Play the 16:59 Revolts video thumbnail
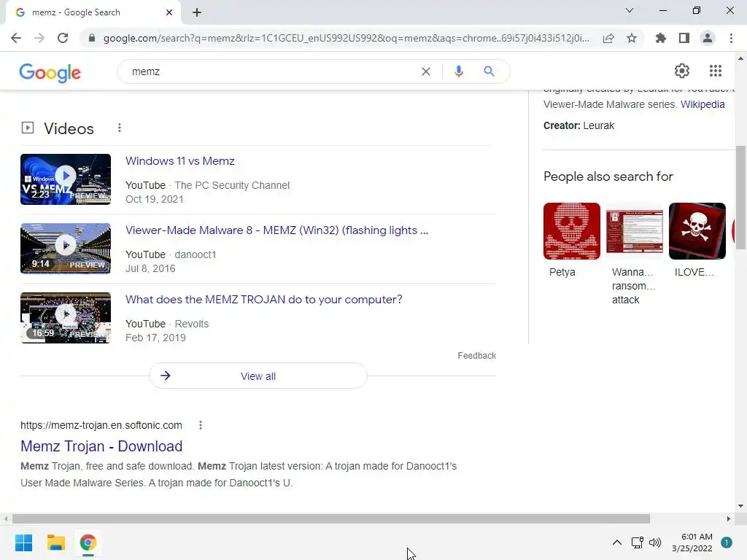 pyautogui.click(x=66, y=318)
